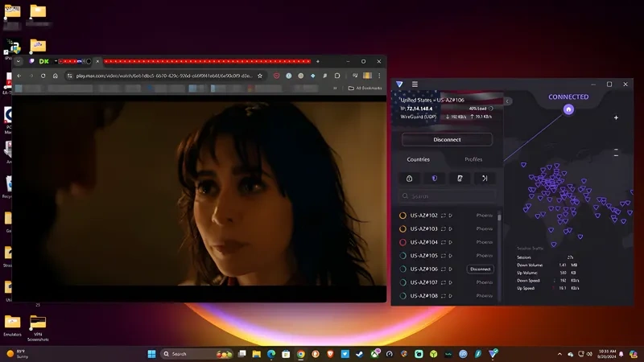Image resolution: width=644 pixels, height=362 pixels.
Task: Open the Proton VPN hamburger menu
Action: click(415, 84)
